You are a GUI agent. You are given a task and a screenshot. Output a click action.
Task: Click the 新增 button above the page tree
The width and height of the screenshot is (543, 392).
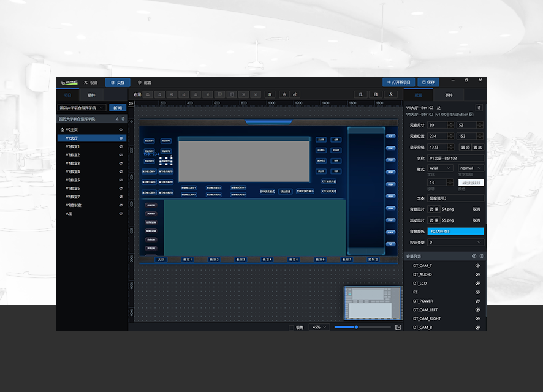tap(118, 107)
